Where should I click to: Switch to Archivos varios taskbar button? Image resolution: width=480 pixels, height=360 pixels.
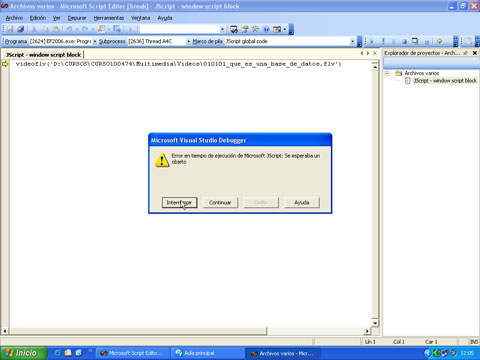tap(283, 353)
